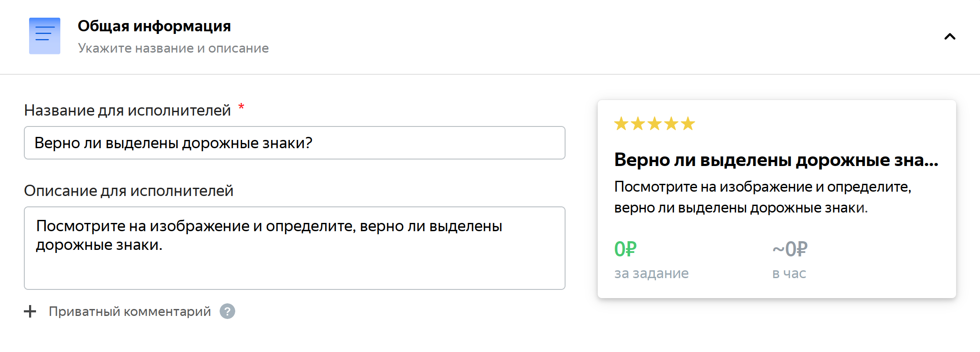Click inside the Описание для исполнителей text area
This screenshot has width=980, height=352.
coord(295,248)
